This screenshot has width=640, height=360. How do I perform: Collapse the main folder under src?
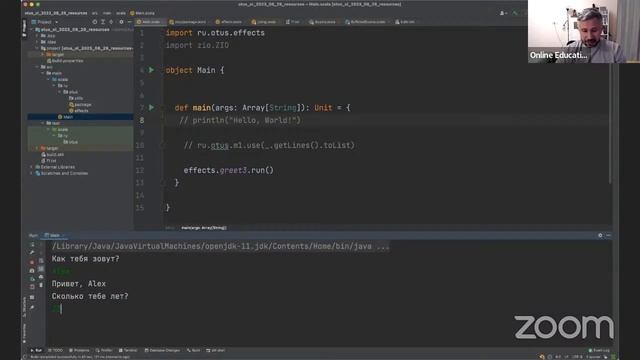click(43, 73)
